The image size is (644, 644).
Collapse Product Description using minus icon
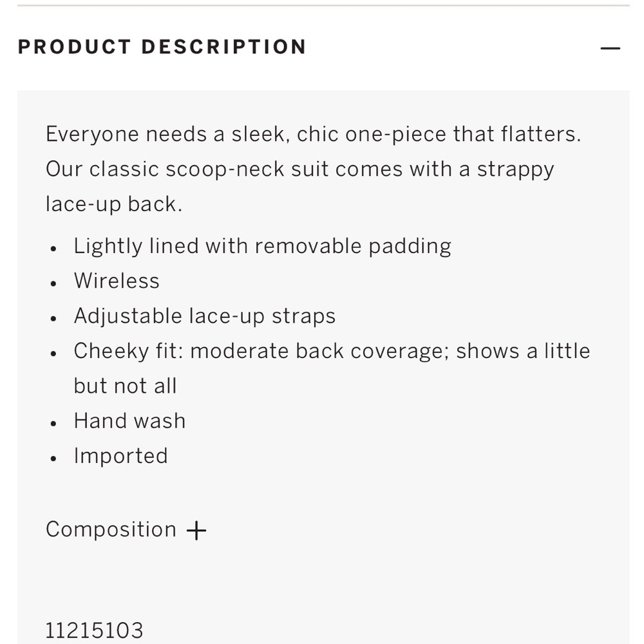(611, 48)
